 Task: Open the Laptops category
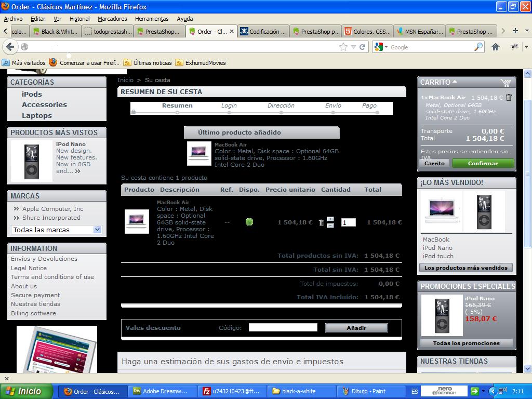[x=37, y=115]
